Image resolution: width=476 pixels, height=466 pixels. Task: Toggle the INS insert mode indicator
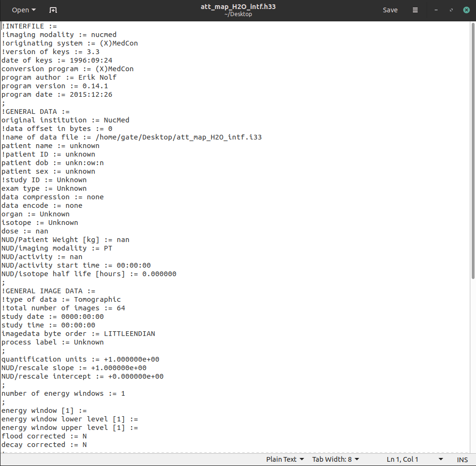click(x=462, y=460)
